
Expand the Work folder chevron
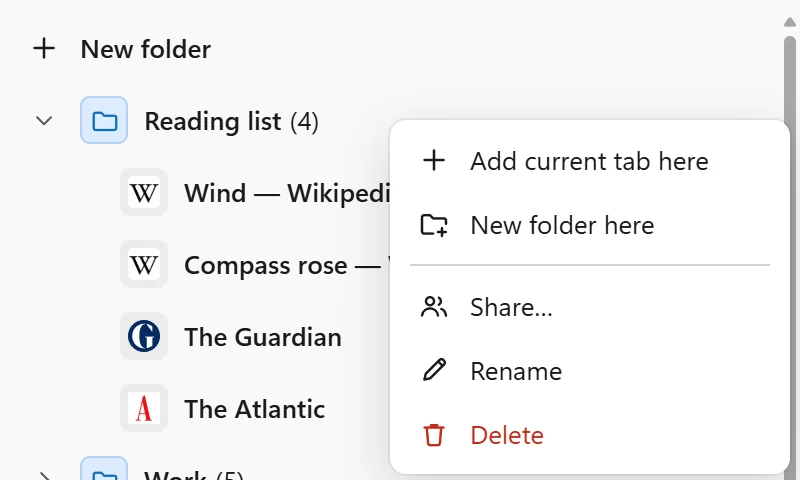[x=44, y=476]
